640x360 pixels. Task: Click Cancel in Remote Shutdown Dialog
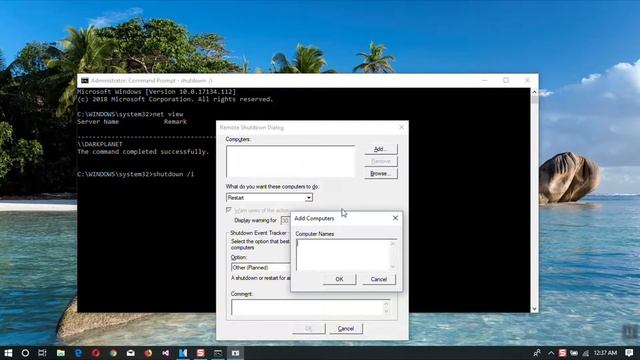coord(346,329)
